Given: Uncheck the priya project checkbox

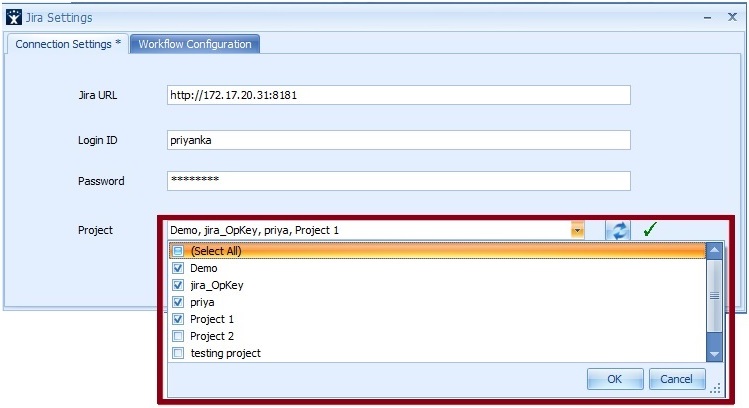Looking at the screenshot, I should [x=178, y=302].
